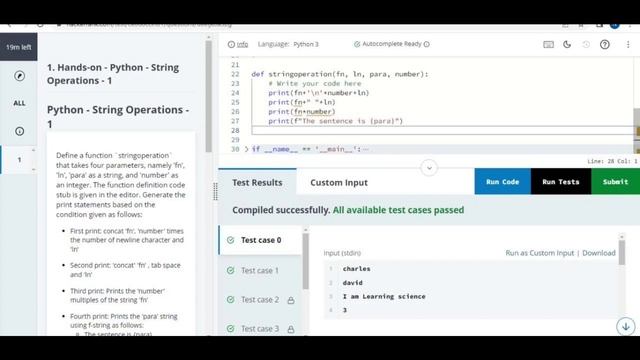
Task: Switch to the Custom Input tab
Action: tap(339, 182)
